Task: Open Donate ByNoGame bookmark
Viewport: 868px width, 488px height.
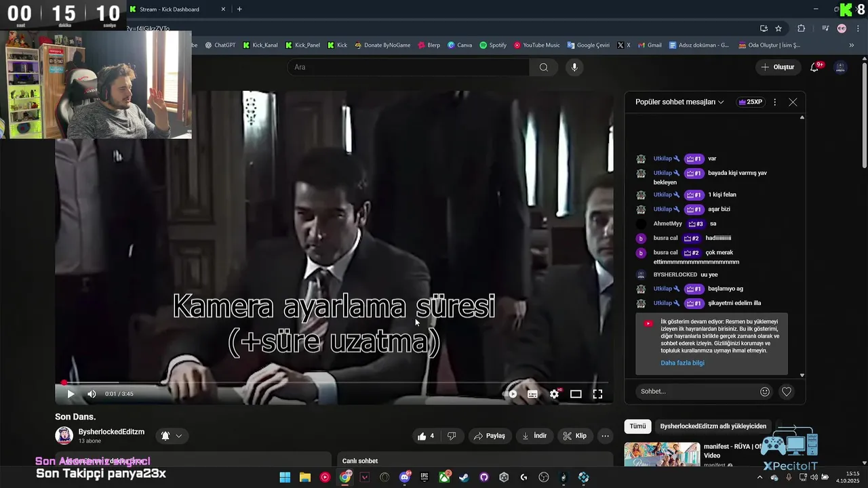Action: tap(382, 45)
